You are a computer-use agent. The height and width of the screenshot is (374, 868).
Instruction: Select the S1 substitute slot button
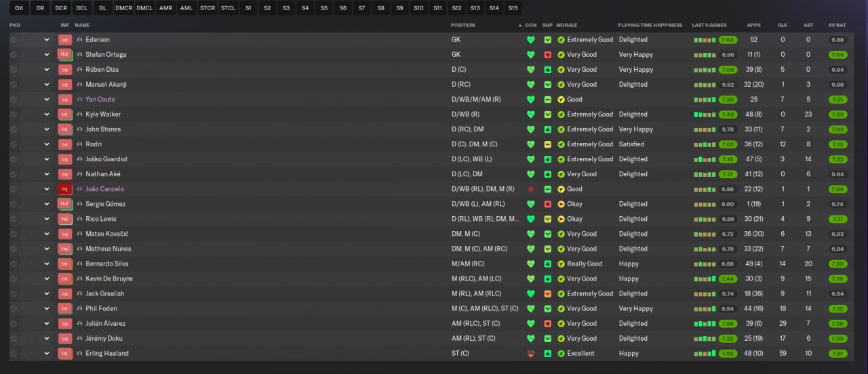point(249,8)
